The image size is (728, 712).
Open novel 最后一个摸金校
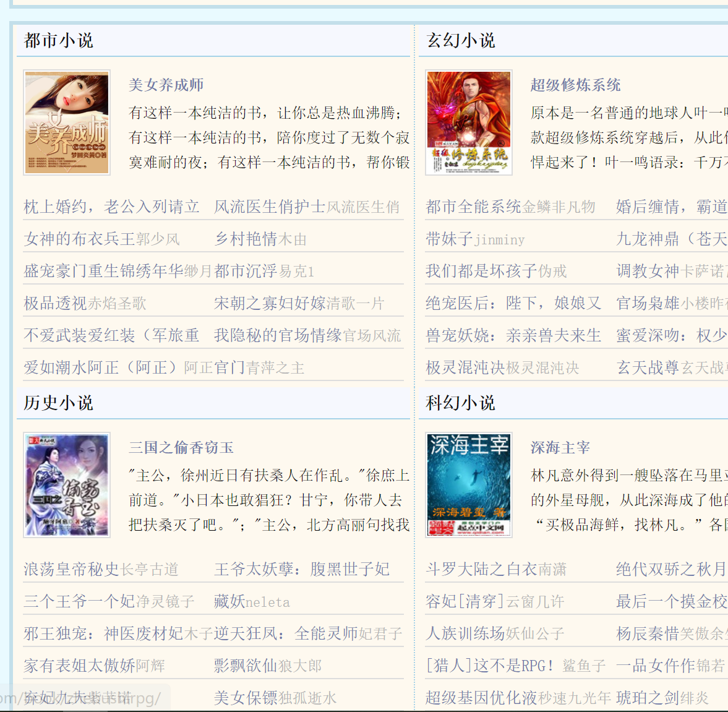[672, 601]
